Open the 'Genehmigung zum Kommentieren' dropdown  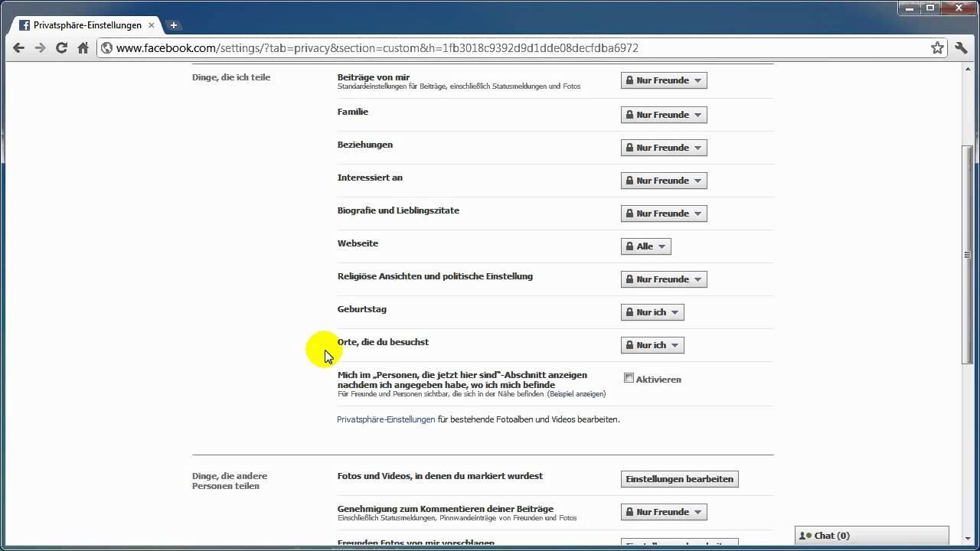pyautogui.click(x=664, y=512)
